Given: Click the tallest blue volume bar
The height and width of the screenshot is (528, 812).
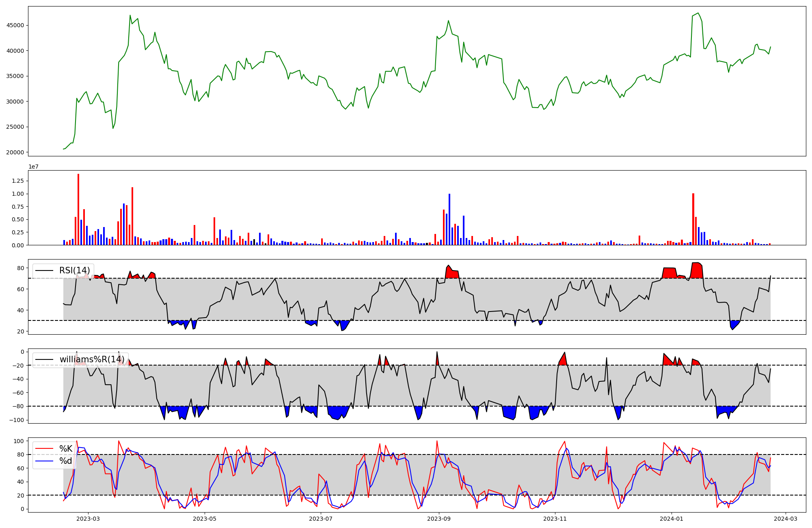Looking at the screenshot, I should (449, 219).
